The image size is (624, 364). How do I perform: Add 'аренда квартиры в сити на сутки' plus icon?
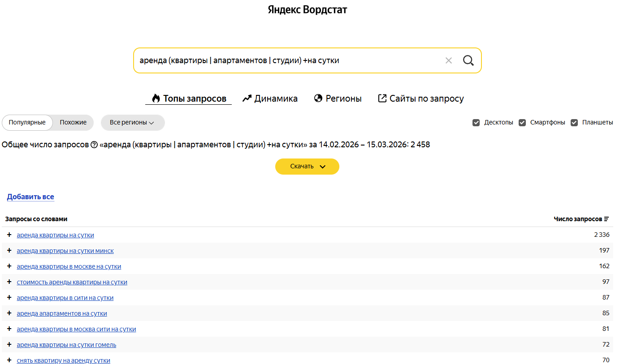[x=9, y=297]
